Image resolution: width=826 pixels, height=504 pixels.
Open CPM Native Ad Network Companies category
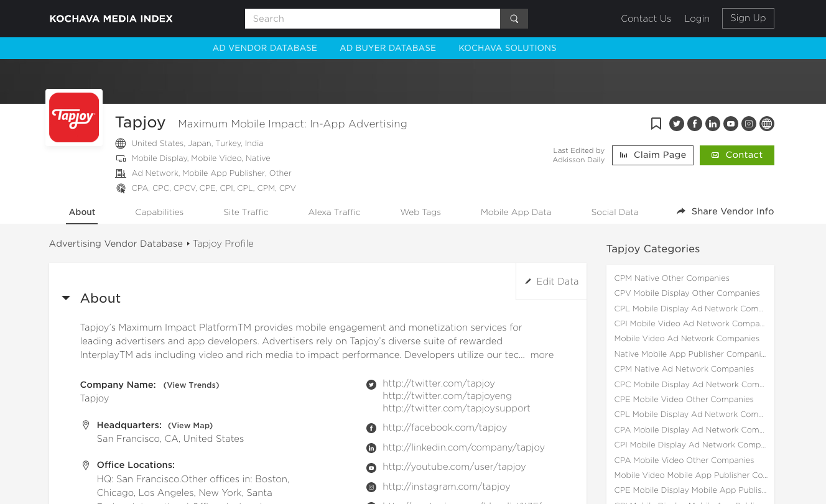click(x=684, y=369)
